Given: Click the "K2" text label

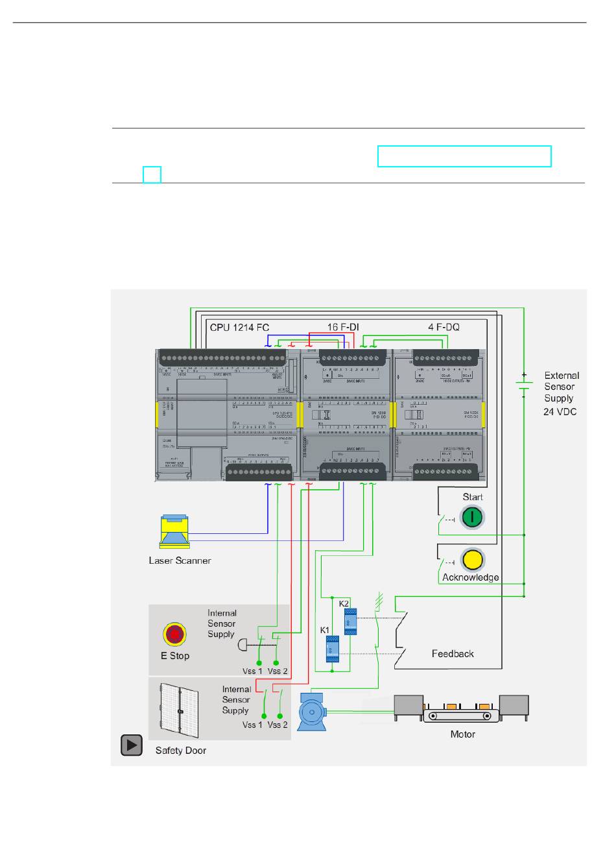Looking at the screenshot, I should (344, 603).
